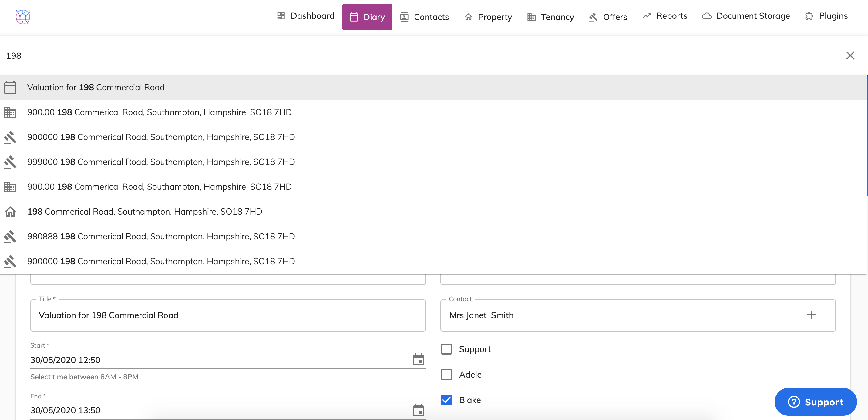Open the Contacts menu

424,17
